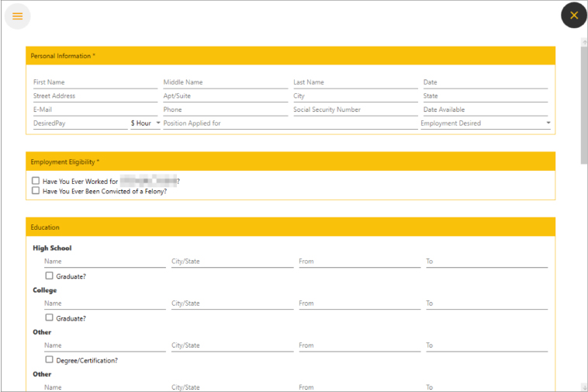Click the DesiredPay field
Screen dimensions: 588x392
pyautogui.click(x=80, y=123)
